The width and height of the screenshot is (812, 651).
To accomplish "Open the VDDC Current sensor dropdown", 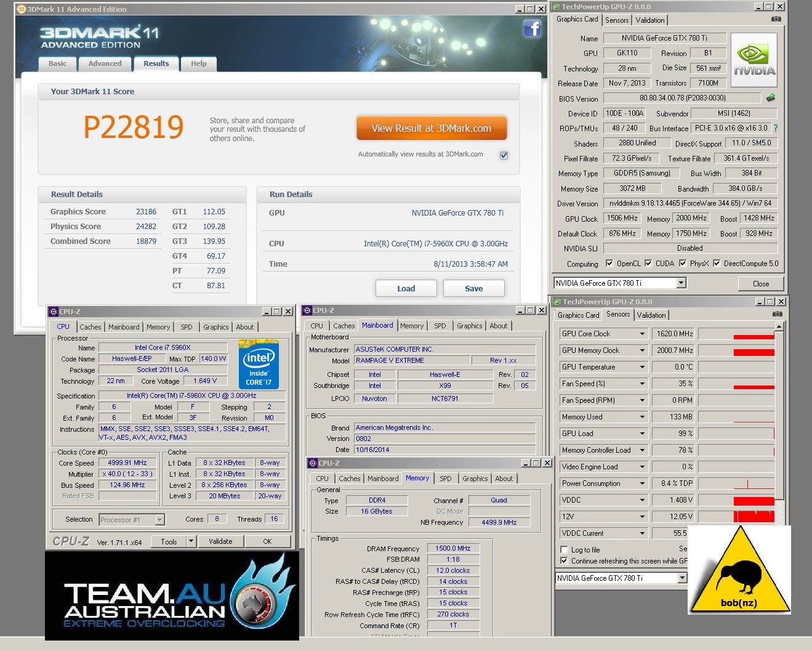I will coord(642,533).
